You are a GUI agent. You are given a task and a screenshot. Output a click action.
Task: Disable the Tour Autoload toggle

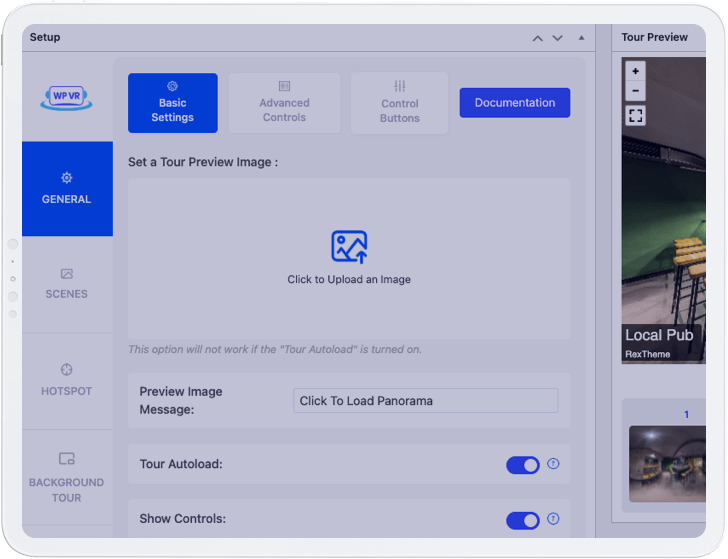click(x=523, y=465)
